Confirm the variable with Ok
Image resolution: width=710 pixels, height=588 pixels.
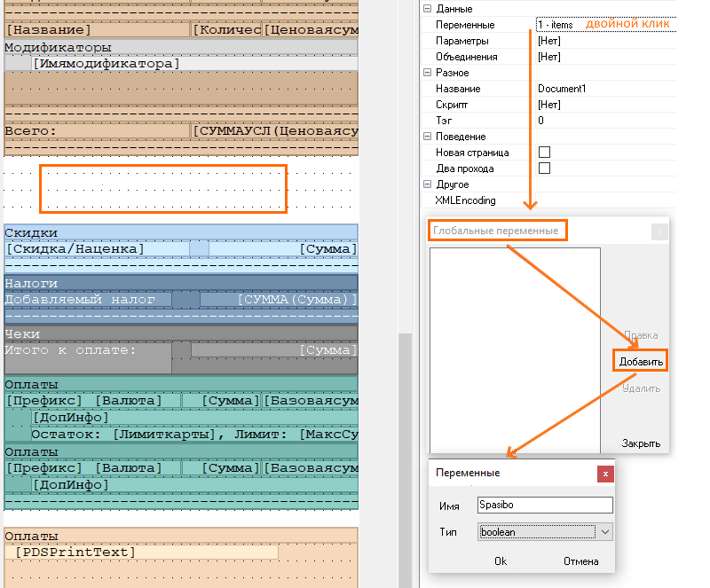pyautogui.click(x=501, y=561)
